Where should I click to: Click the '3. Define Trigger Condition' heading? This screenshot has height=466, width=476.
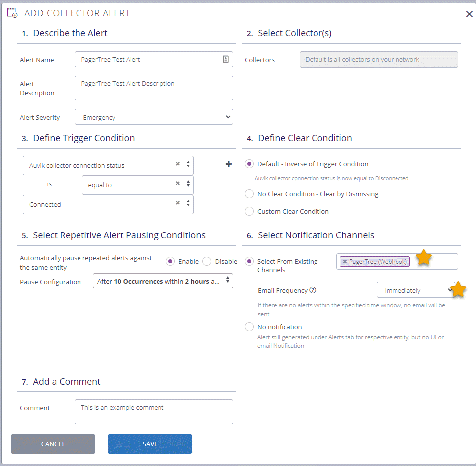[79, 138]
